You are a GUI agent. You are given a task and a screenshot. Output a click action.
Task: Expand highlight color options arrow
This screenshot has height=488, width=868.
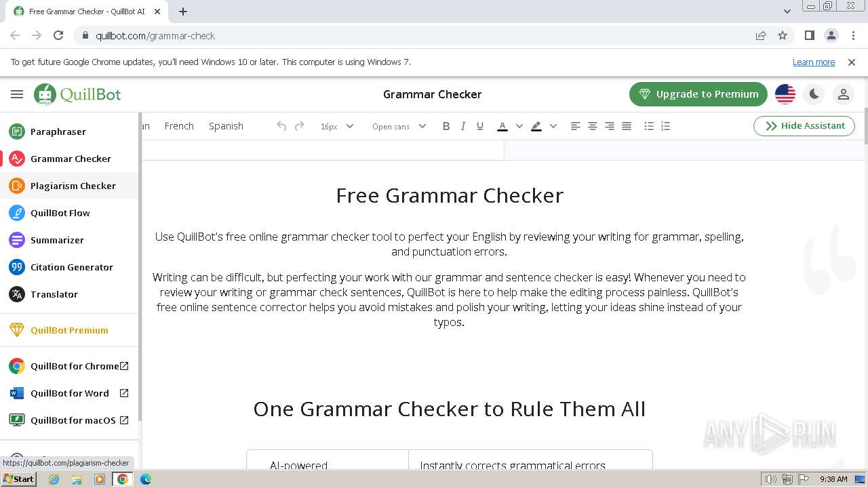[x=553, y=126]
